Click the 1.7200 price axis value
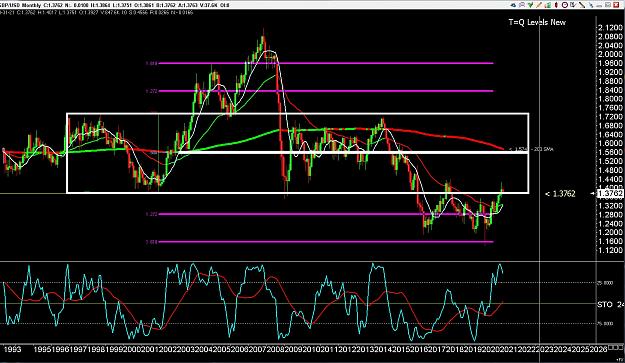This screenshot has width=625, height=363. pyautogui.click(x=611, y=117)
